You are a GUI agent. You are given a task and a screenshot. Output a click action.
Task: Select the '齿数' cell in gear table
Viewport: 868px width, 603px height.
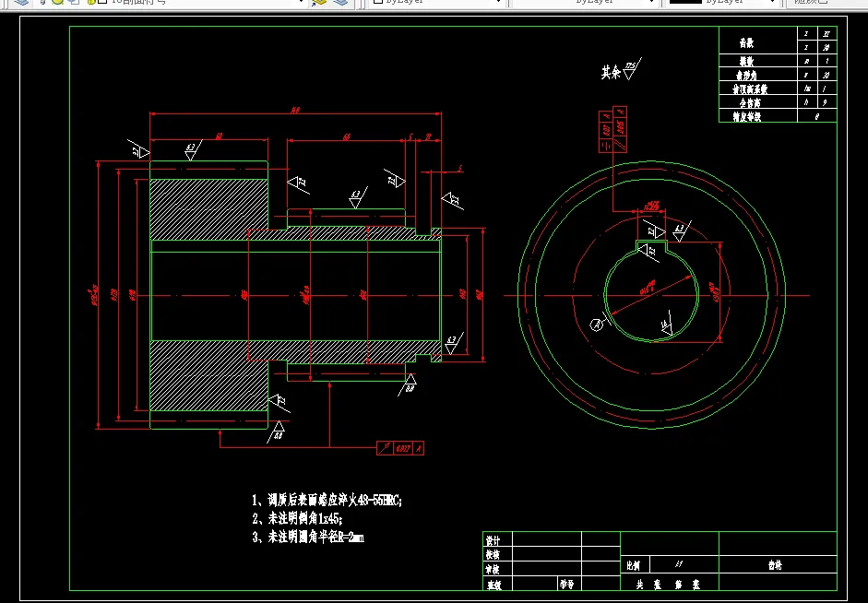pyautogui.click(x=758, y=41)
